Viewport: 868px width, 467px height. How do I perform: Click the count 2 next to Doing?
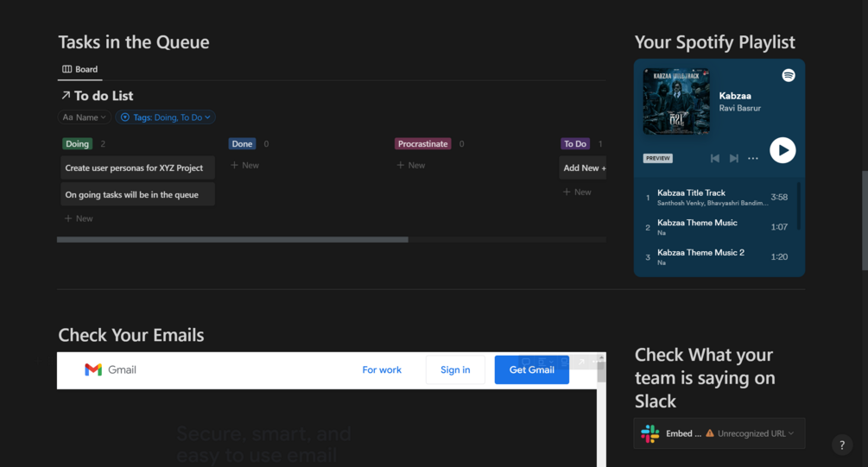coord(103,144)
